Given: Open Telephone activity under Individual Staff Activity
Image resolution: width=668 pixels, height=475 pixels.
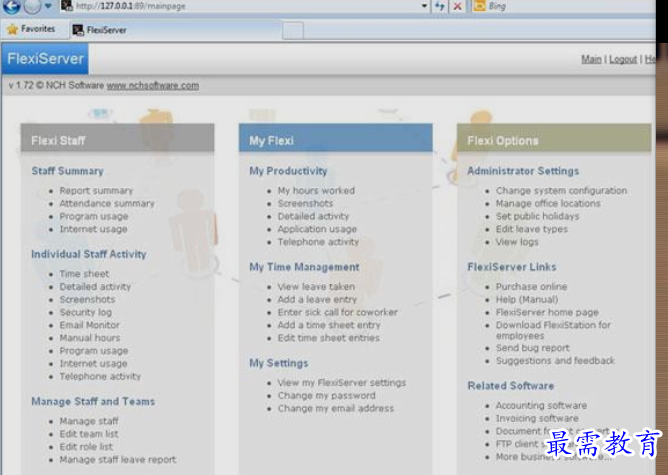Looking at the screenshot, I should click(100, 376).
